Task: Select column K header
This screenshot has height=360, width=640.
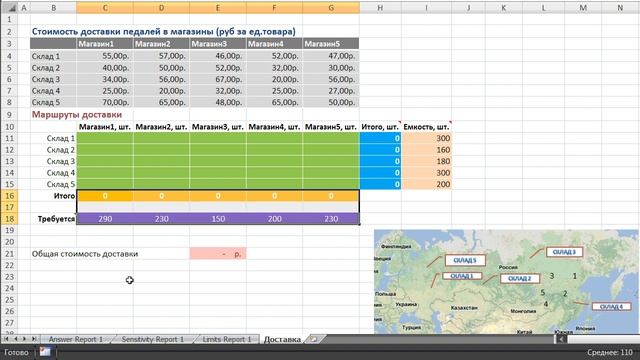Action: 503,8
